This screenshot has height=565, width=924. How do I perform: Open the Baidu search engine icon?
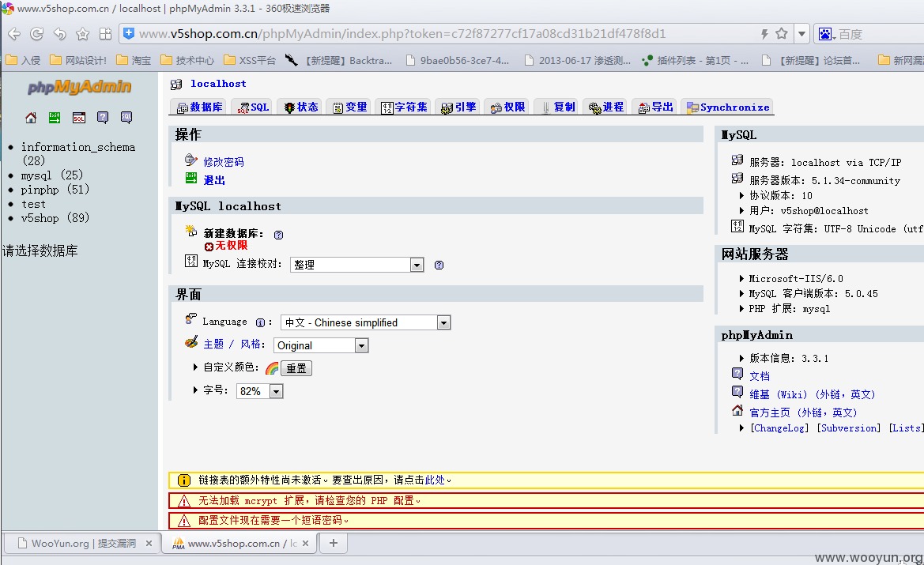click(x=826, y=34)
